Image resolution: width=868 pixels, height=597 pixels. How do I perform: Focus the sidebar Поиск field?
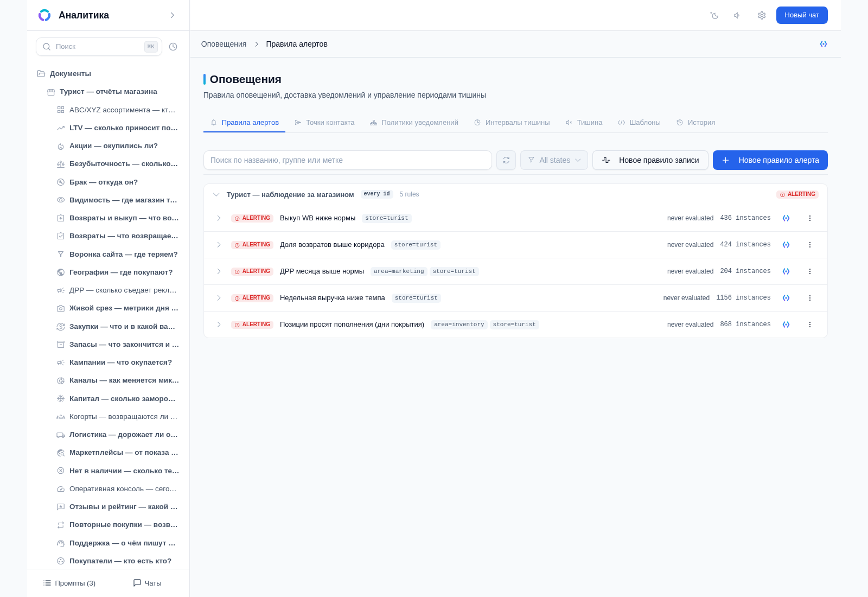tap(99, 47)
